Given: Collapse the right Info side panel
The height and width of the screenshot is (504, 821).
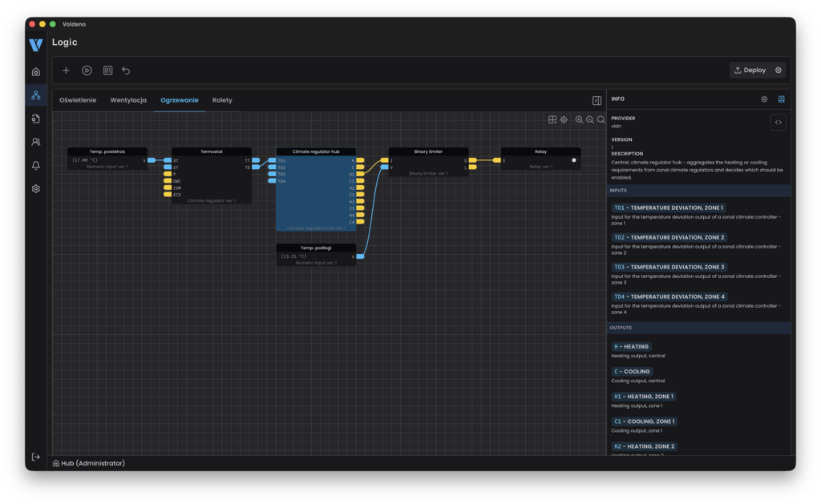Looking at the screenshot, I should (x=597, y=100).
